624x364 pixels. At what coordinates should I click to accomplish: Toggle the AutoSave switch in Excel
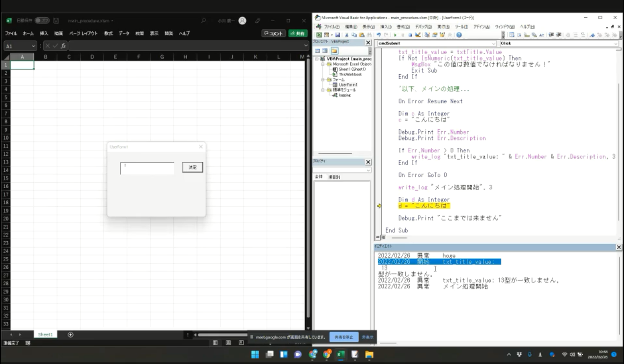click(x=42, y=21)
